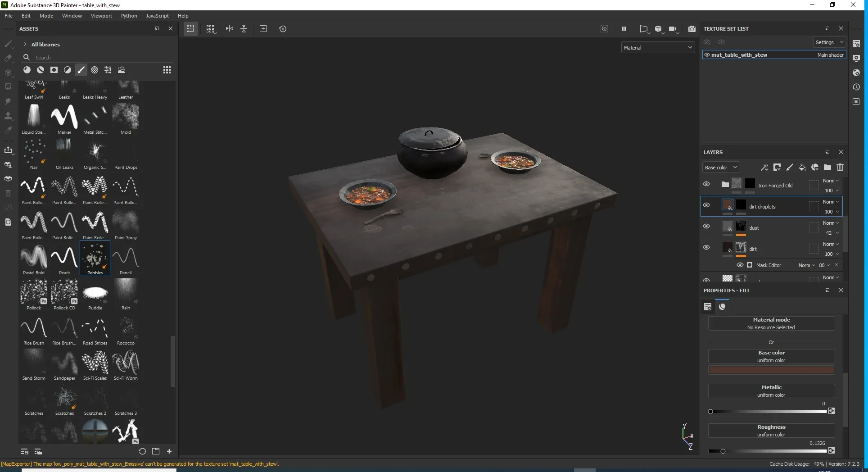
Task: Filter assets by Brushes icon
Action: tap(81, 70)
